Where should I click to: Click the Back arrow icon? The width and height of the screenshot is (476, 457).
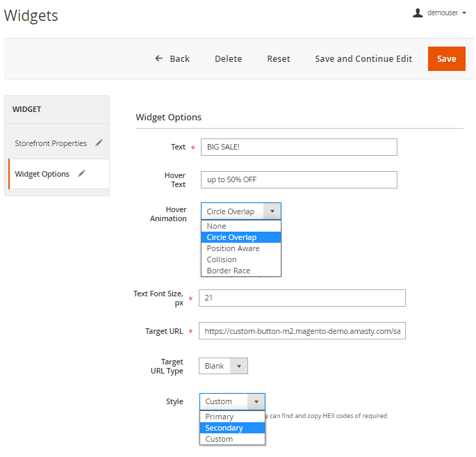click(159, 58)
